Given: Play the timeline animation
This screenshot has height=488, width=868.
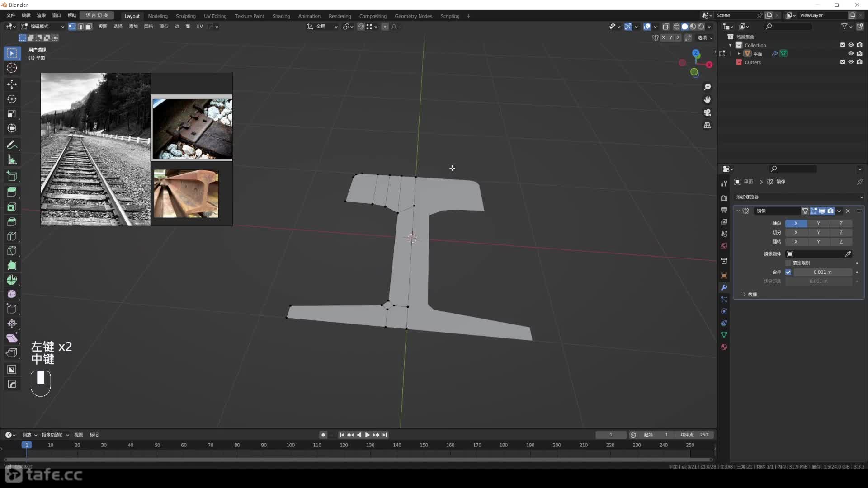Looking at the screenshot, I should coord(368,435).
